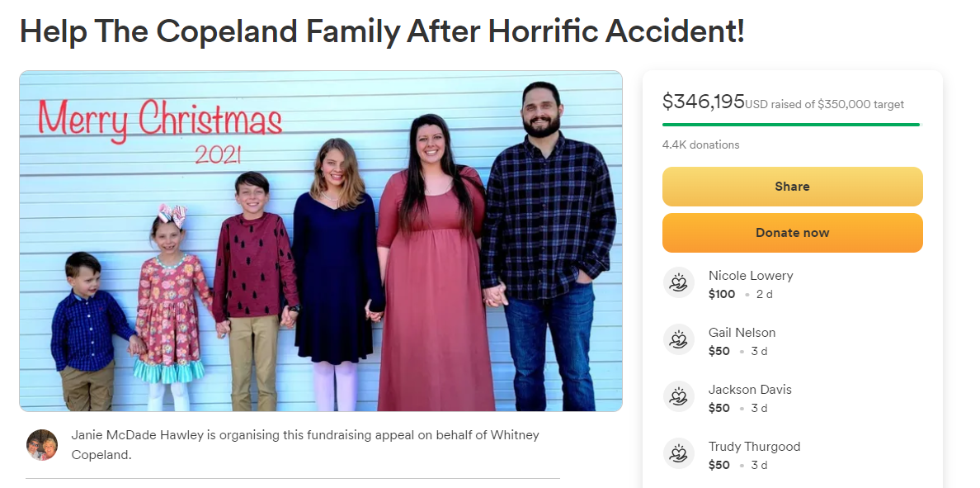Click the donation icon beside Jackson Davis
The width and height of the screenshot is (980, 488).
[x=679, y=397]
